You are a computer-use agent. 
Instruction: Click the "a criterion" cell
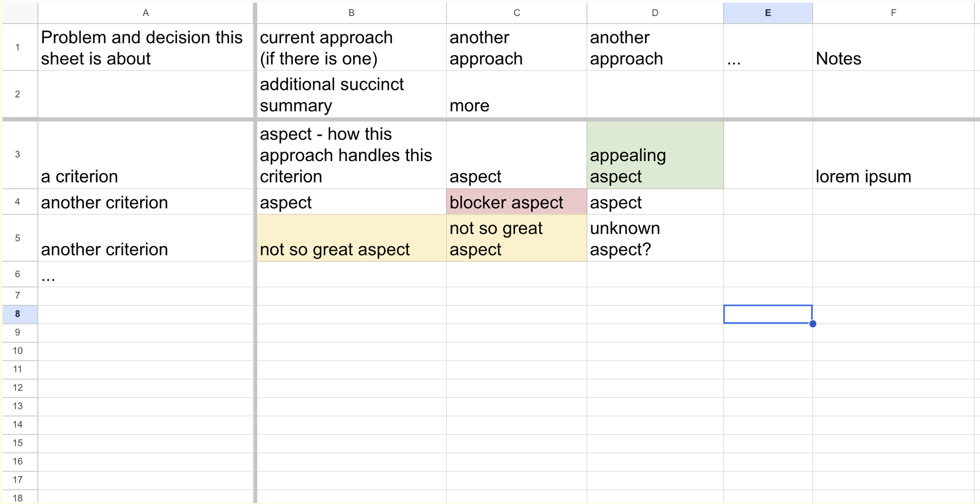click(145, 156)
